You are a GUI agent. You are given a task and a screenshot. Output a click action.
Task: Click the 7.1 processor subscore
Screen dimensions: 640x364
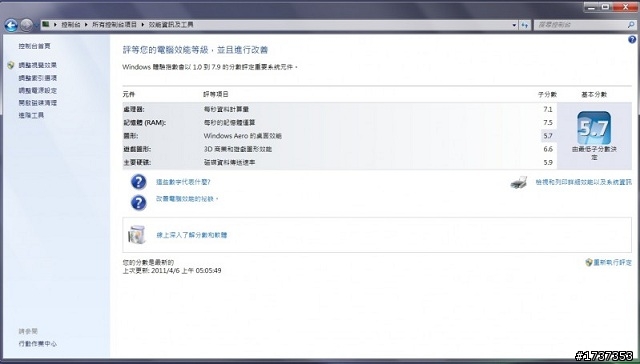coord(548,109)
